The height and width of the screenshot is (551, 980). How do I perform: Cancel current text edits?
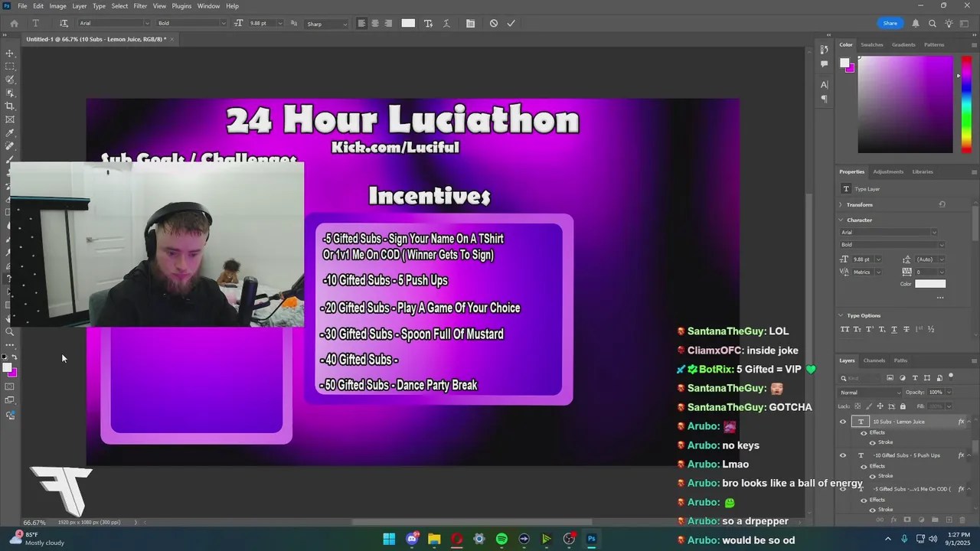pyautogui.click(x=494, y=24)
